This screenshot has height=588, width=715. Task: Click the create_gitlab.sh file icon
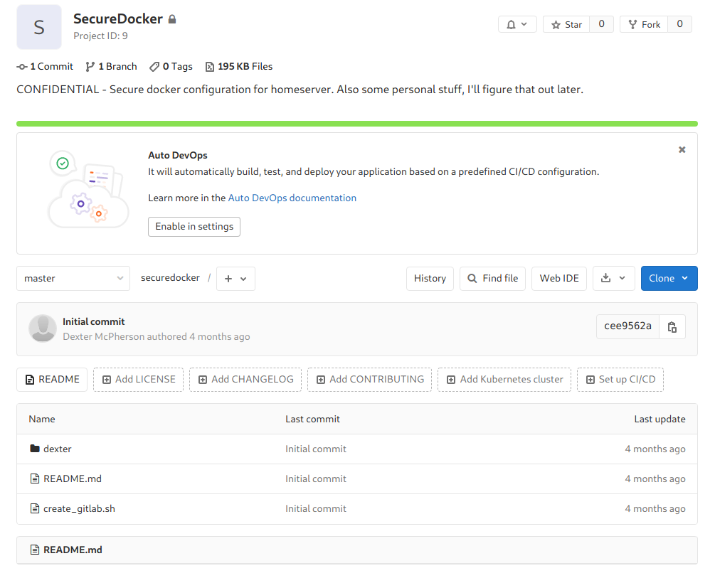click(x=34, y=508)
